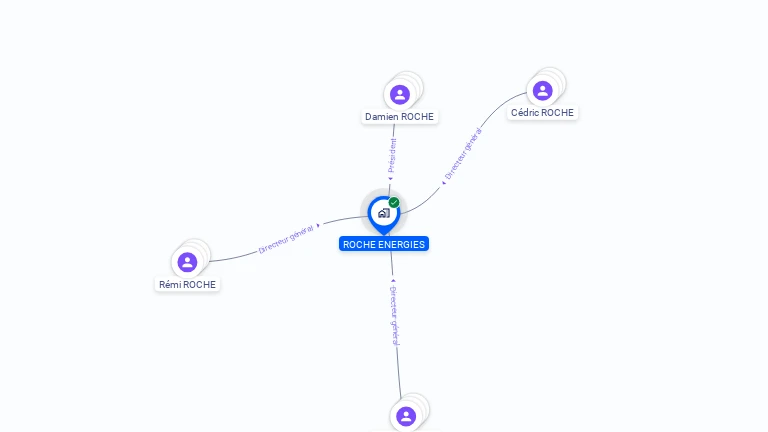The height and width of the screenshot is (432, 768).
Task: Select Directeur général label on the unnamed person's link
Action: click(394, 316)
